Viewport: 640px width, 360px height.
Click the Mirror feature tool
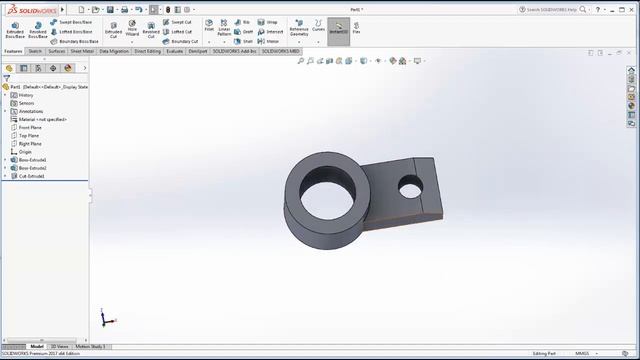coord(268,42)
